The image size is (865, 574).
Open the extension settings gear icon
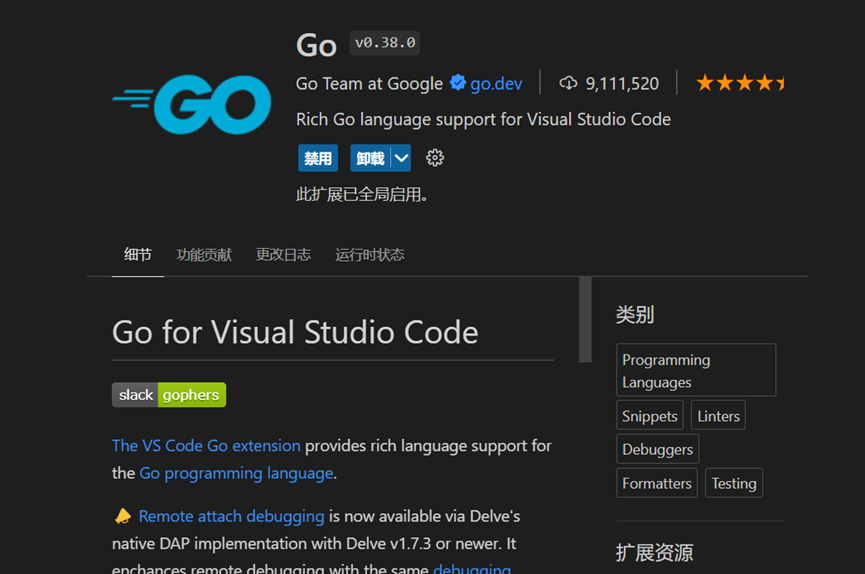(434, 158)
